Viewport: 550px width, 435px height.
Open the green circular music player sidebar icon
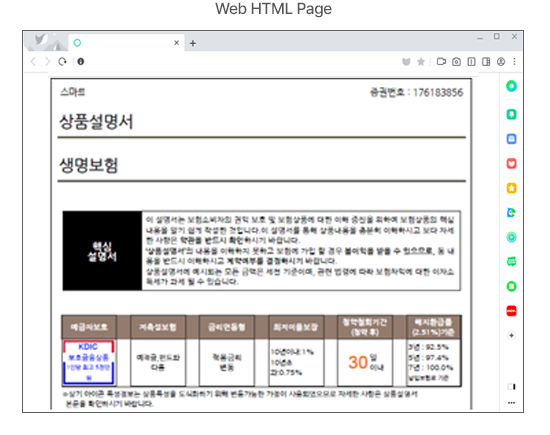point(511,237)
